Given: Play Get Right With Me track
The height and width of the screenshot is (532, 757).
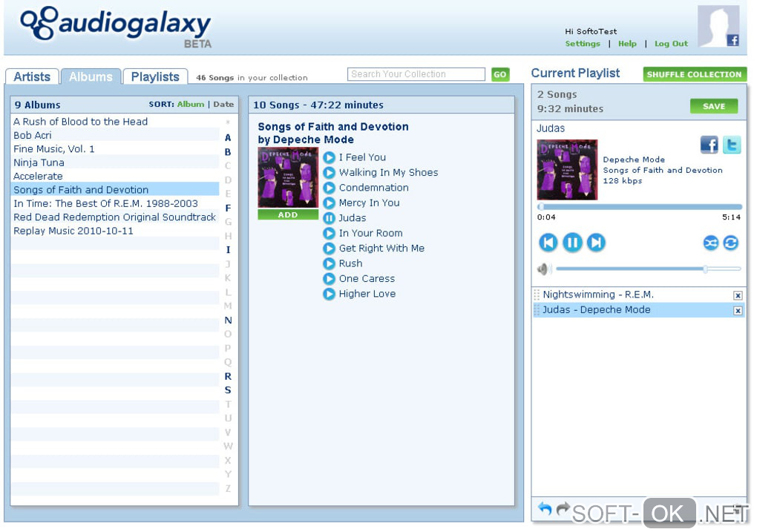Looking at the screenshot, I should click(329, 249).
